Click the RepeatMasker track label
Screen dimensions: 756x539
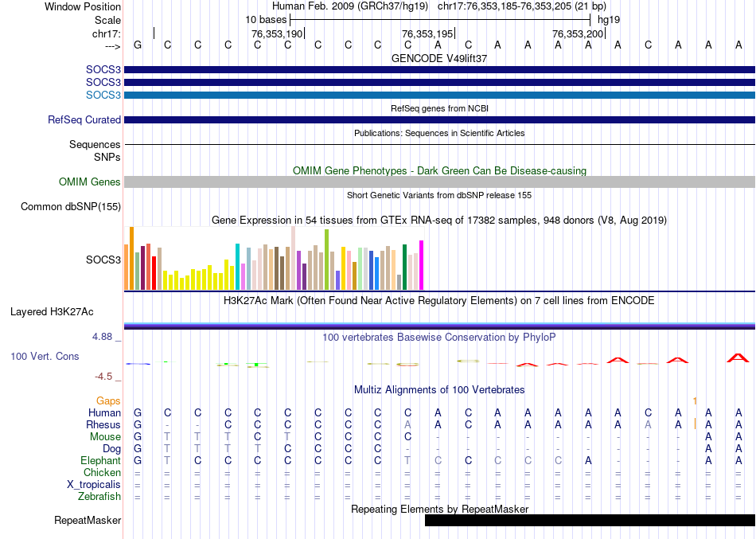88,521
